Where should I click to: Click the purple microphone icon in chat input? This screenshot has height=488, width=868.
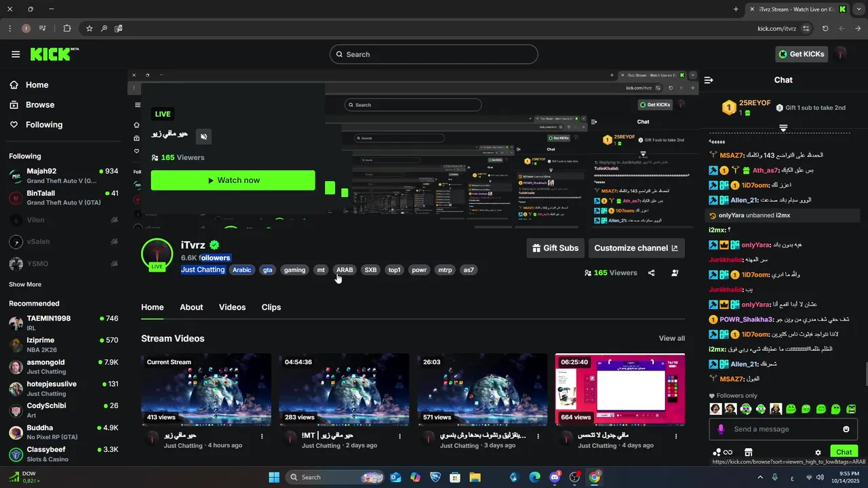point(721,429)
